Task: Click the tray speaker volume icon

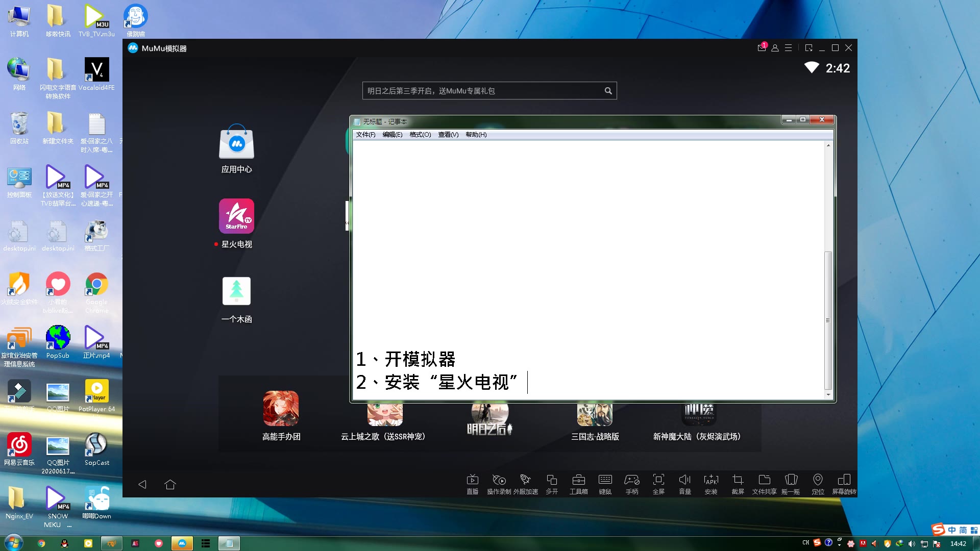Action: 912,544
